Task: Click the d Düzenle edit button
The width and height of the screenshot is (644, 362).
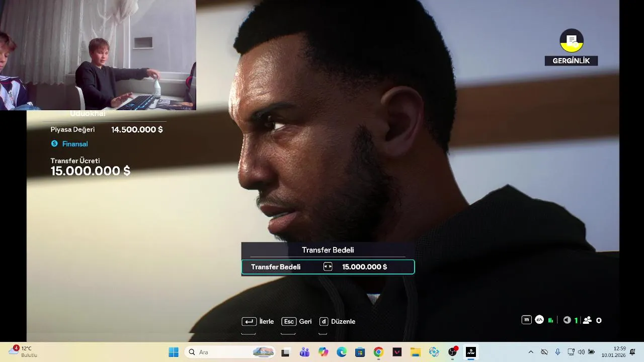Action: click(x=338, y=321)
